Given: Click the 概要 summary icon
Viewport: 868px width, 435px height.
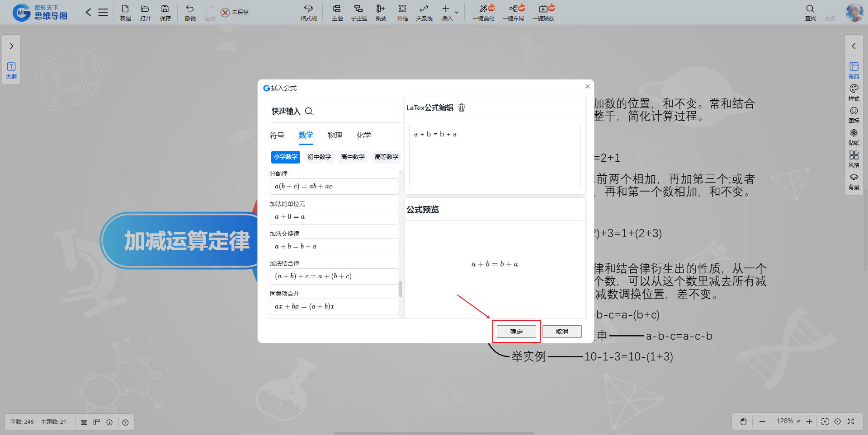Looking at the screenshot, I should [x=381, y=13].
